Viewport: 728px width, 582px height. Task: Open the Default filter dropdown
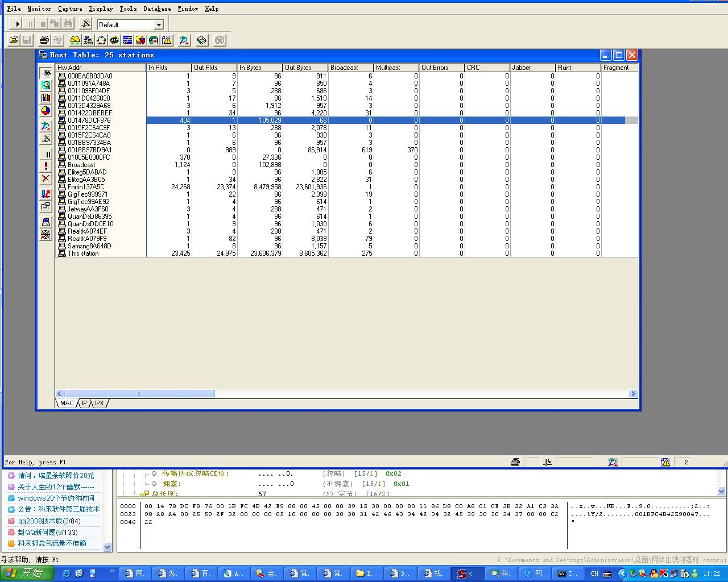(159, 24)
